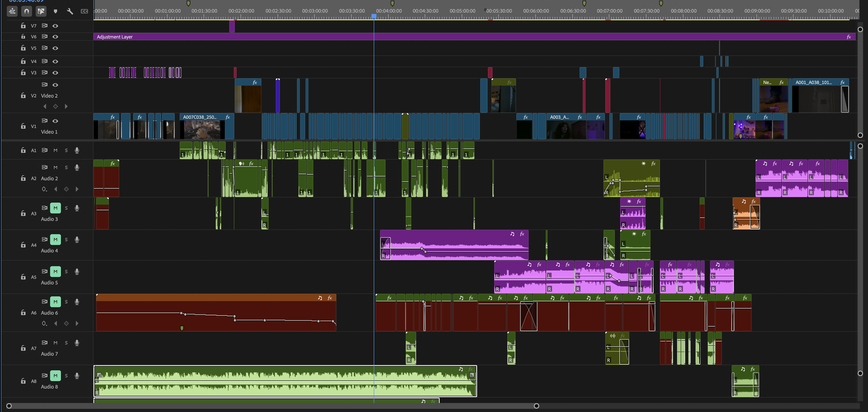
Task: Toggle snap in timeline magnet icon
Action: tap(26, 11)
